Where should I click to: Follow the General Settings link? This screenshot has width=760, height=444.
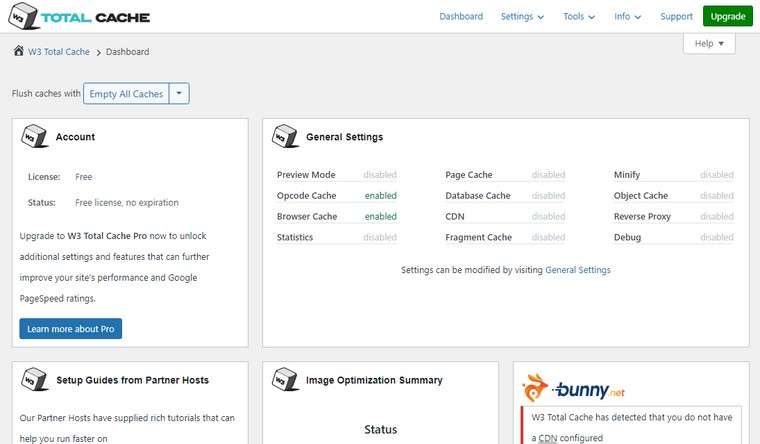[578, 270]
